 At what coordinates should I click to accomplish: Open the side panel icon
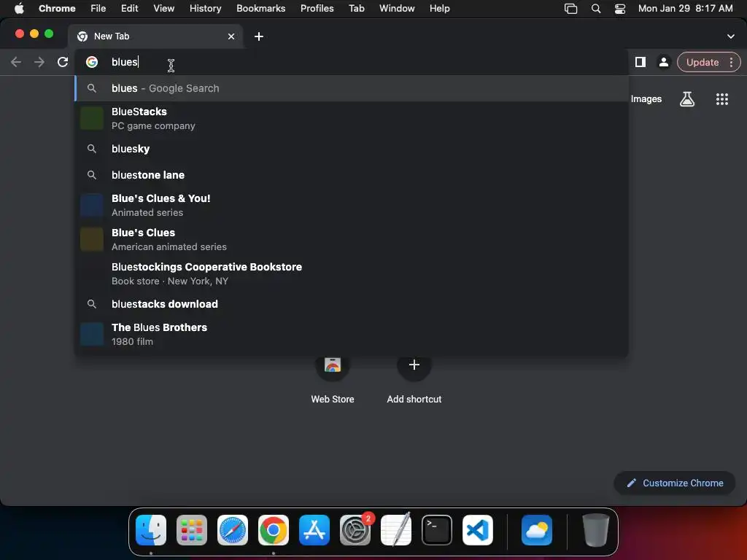coord(640,62)
